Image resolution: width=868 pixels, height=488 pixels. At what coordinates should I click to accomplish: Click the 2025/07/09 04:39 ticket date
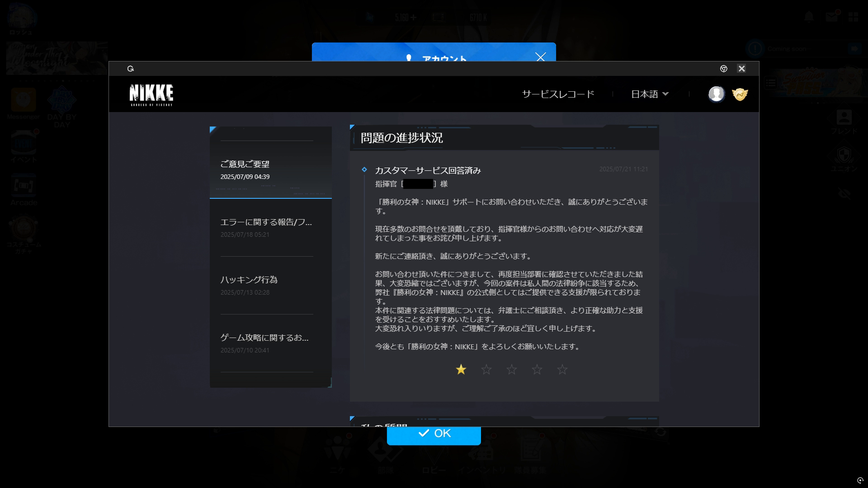245,177
